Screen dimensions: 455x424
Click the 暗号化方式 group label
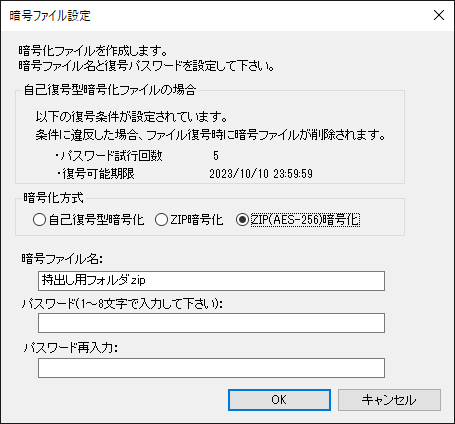[x=53, y=198]
